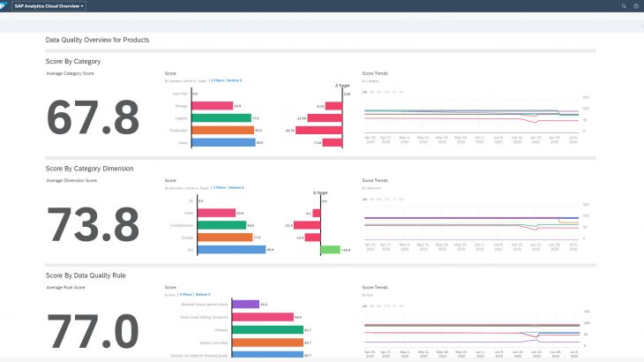Viewport: 644px width, 362px height.
Task: Select 1M range in dimension Score Trends
Action: coord(365,199)
